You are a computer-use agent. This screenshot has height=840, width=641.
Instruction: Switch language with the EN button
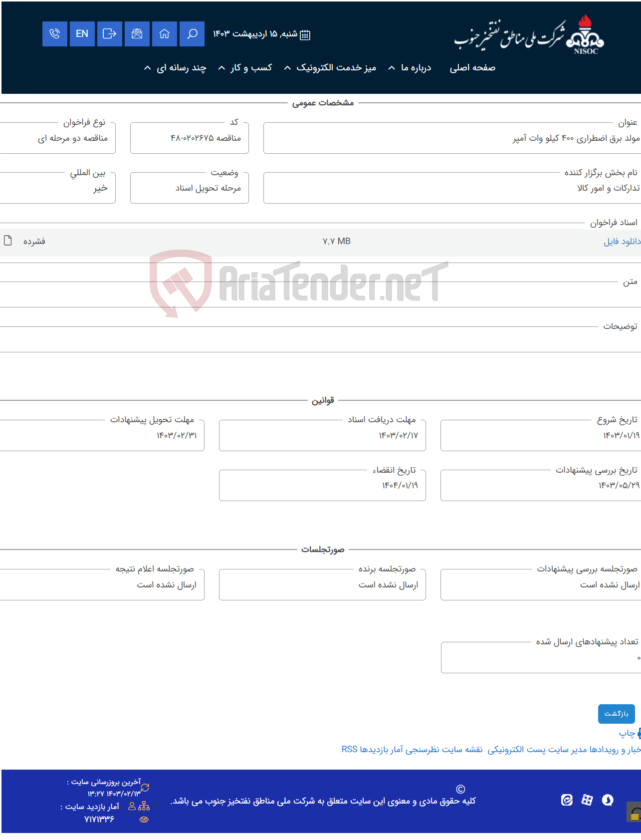(82, 34)
